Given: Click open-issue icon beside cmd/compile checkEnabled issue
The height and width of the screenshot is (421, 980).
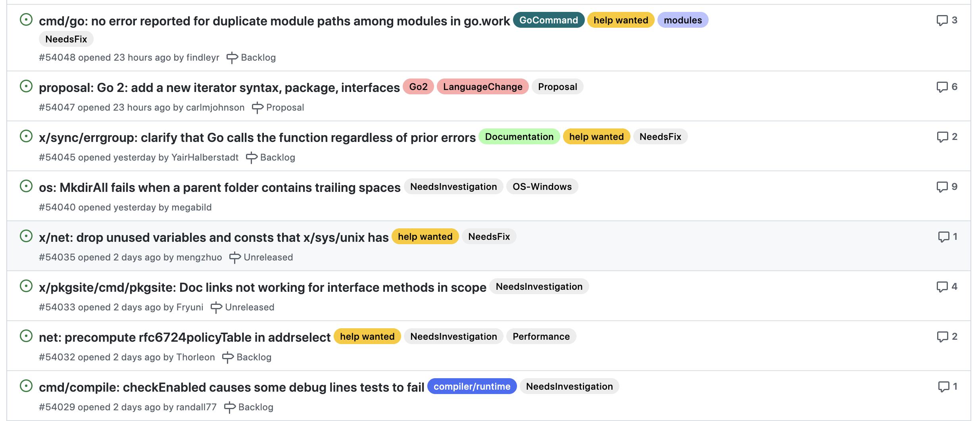Looking at the screenshot, I should pos(26,386).
